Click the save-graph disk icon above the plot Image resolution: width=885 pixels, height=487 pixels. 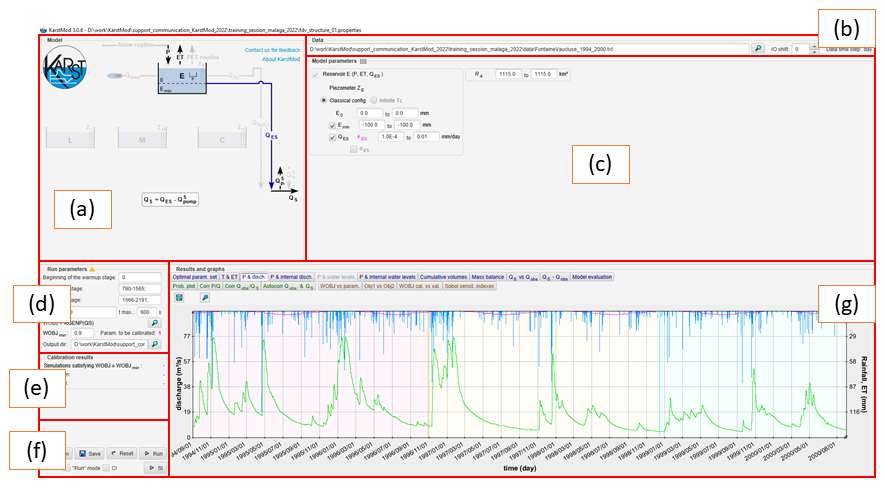pyautogui.click(x=180, y=297)
